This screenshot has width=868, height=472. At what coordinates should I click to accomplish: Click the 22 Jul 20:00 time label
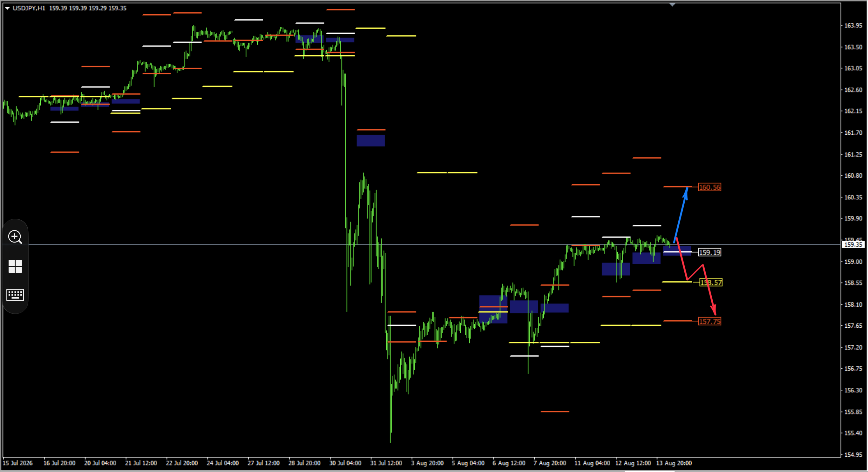[x=182, y=463]
